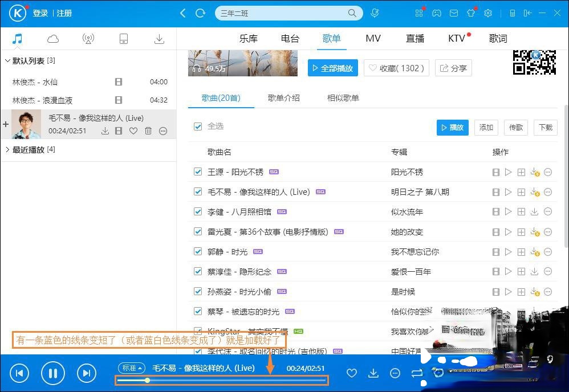Screen dimensions: 569x392
Task: Open the settings gear icon
Action: coord(487,13)
